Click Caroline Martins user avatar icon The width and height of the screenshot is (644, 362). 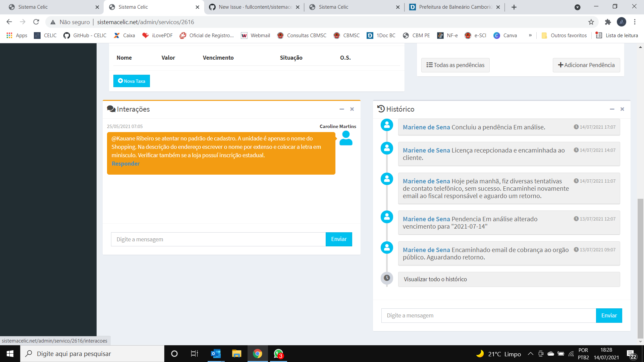(346, 138)
